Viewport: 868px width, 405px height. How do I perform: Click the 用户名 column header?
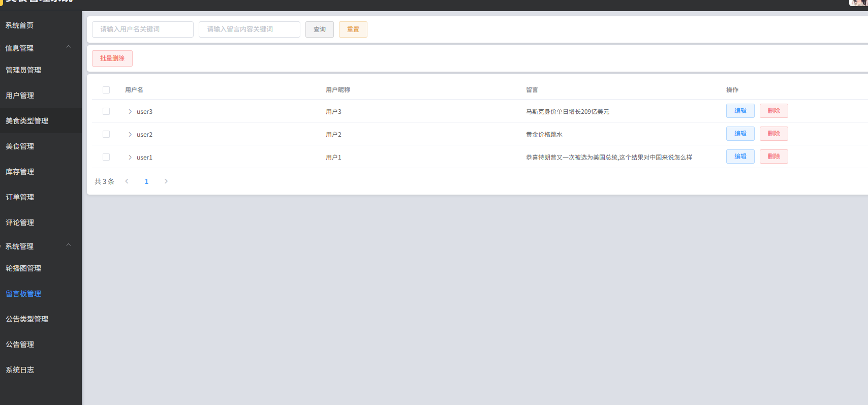[x=134, y=90]
